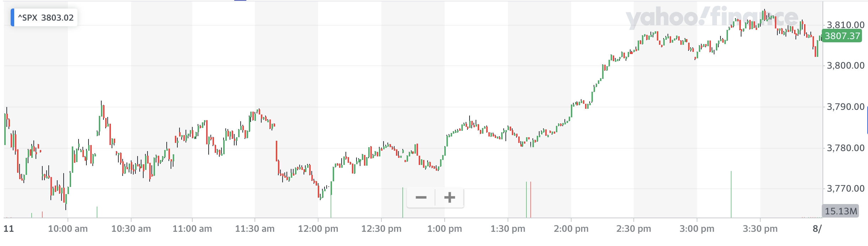Select the ^SPX legend label
868x246 pixels.
(46, 18)
